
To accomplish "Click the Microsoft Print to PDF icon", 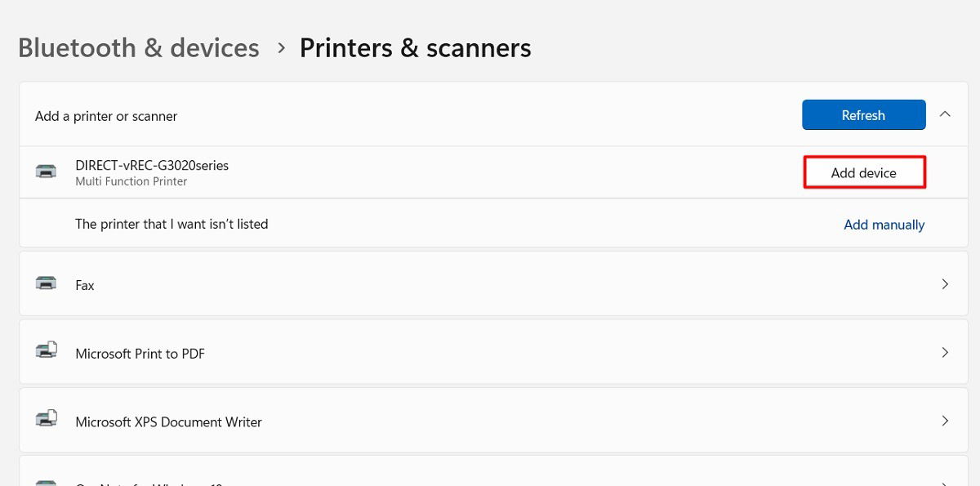I will [x=47, y=351].
